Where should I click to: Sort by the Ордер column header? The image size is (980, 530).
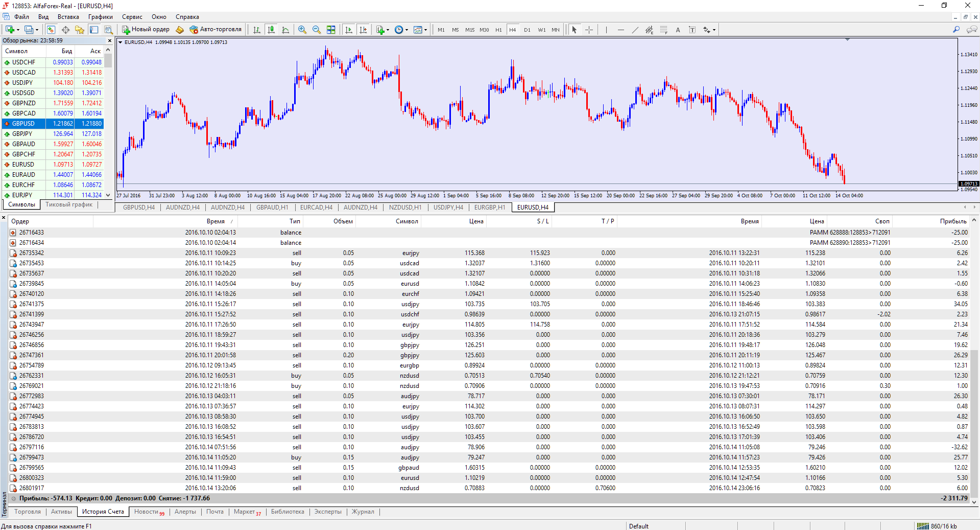pos(20,221)
